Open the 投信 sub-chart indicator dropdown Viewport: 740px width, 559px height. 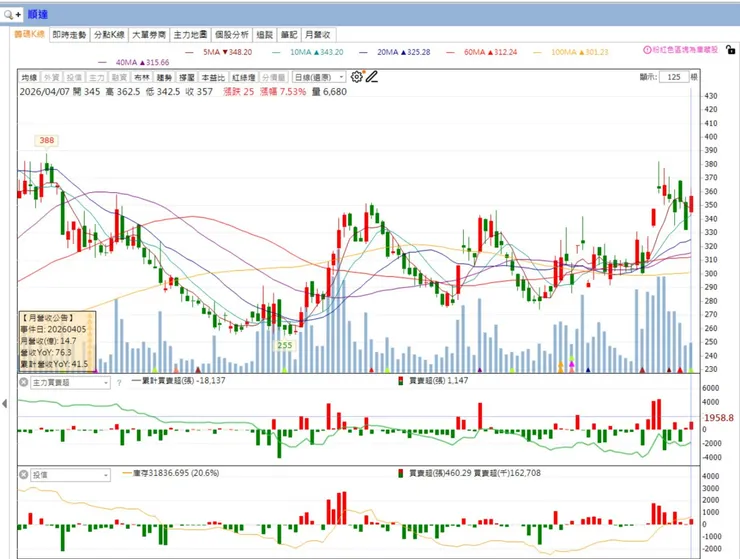70,475
